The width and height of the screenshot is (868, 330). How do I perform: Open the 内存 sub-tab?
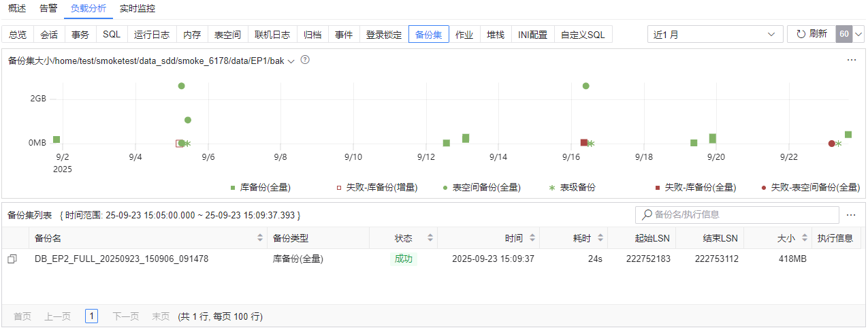(x=192, y=34)
